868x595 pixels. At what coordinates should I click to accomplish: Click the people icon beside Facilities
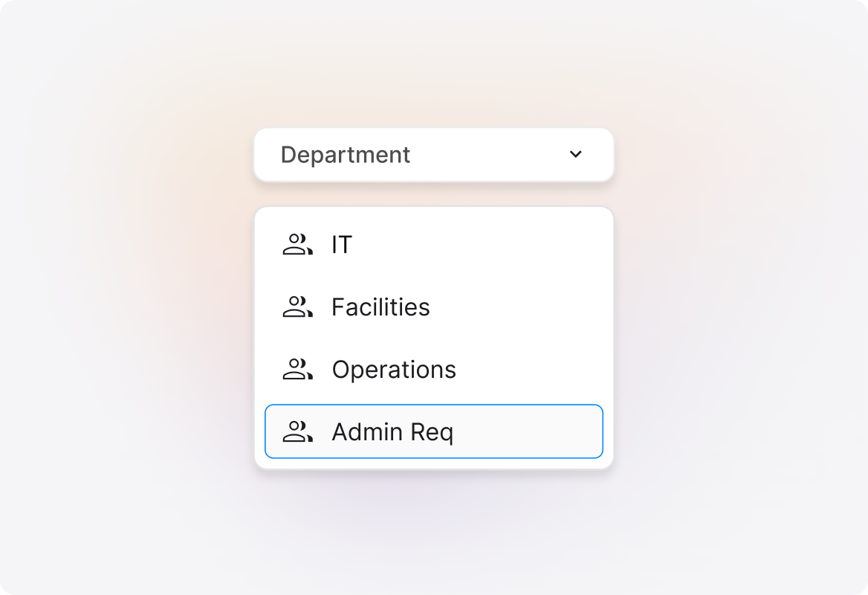(x=297, y=307)
